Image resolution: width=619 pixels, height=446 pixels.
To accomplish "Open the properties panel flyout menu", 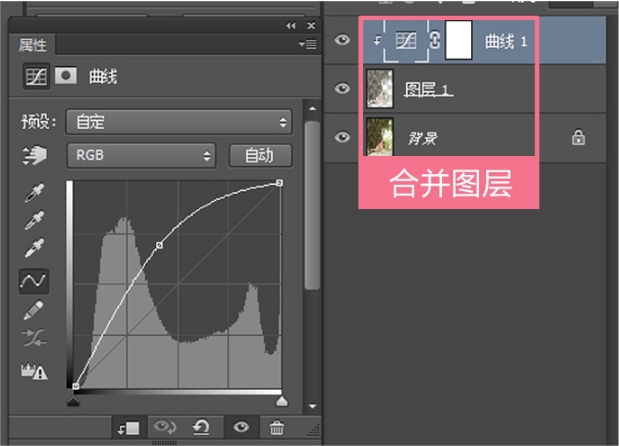I will (x=308, y=44).
